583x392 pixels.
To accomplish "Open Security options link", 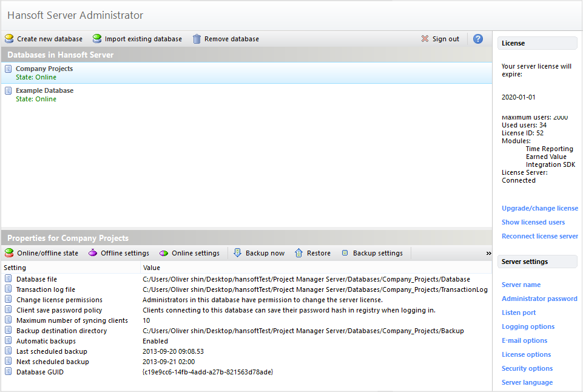I will pos(527,368).
